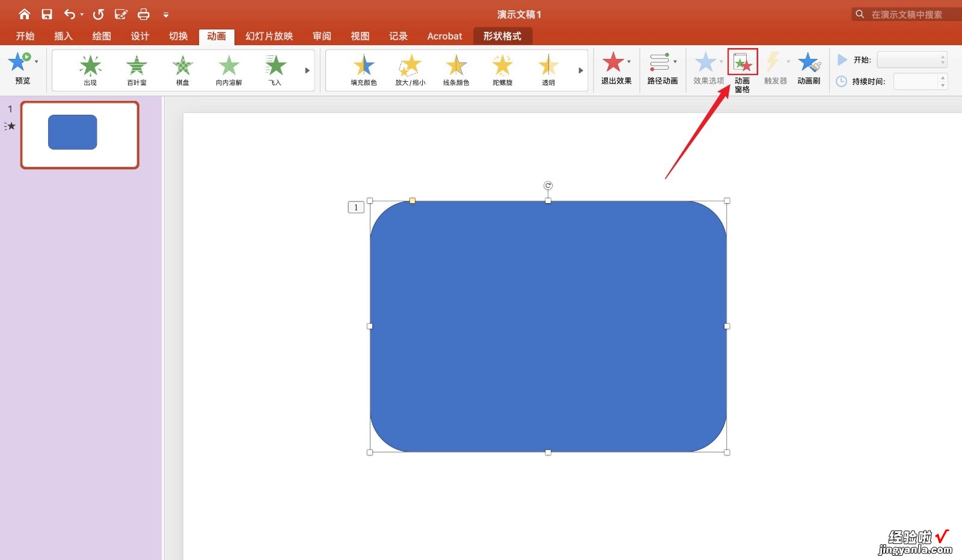The height and width of the screenshot is (560, 962).
Task: Expand the customize quick access toolbar arrow
Action: pos(166,14)
